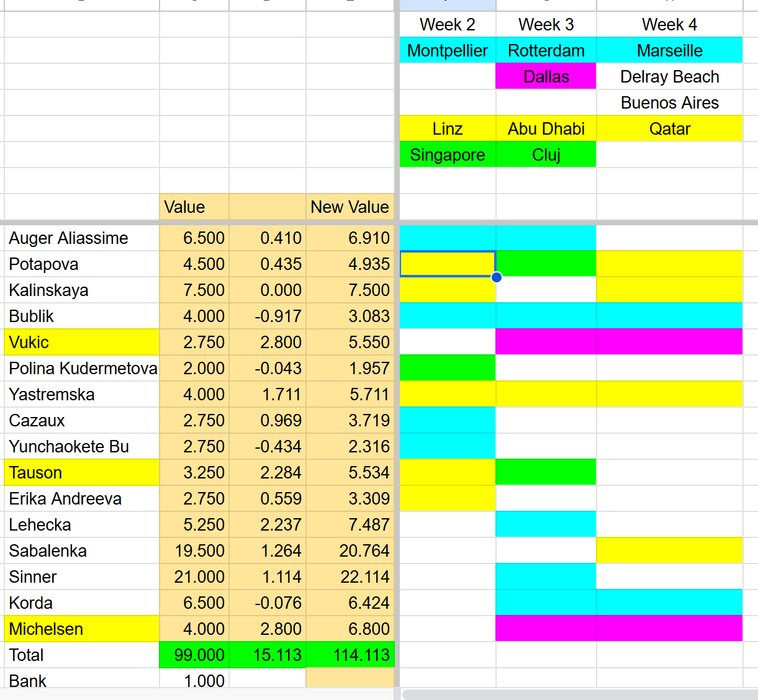Select the Korda name cell
The width and height of the screenshot is (758, 700).
pyautogui.click(x=82, y=603)
